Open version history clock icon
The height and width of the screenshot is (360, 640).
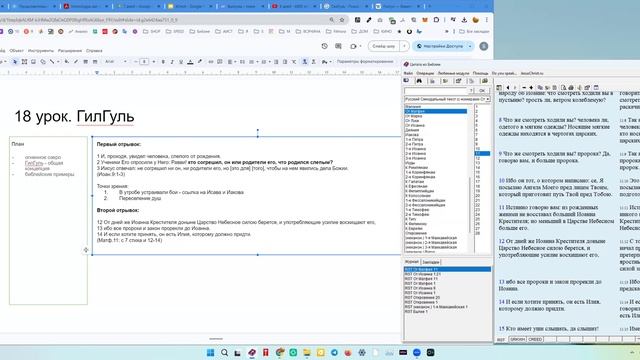coord(324,46)
